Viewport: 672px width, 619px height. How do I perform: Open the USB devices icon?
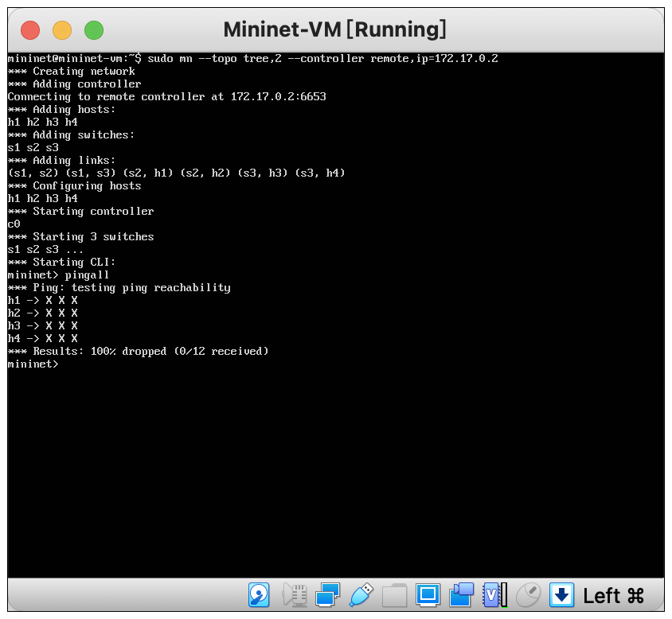coord(361,594)
